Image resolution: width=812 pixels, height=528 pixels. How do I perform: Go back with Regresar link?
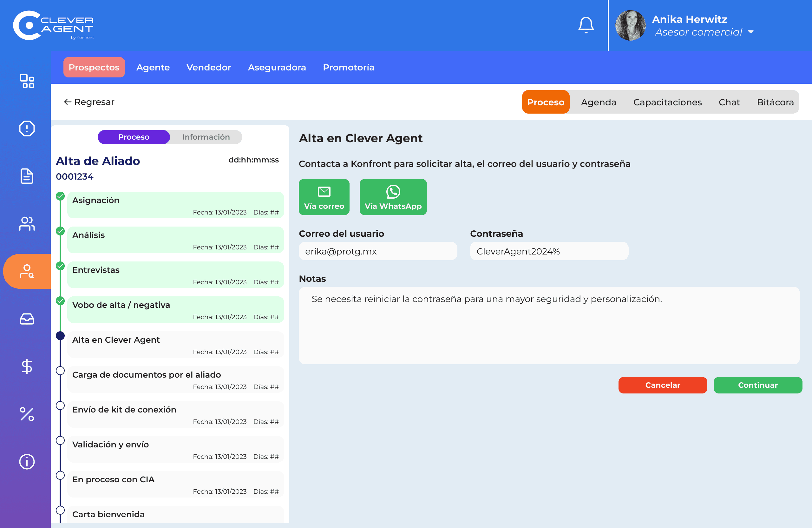coord(89,102)
